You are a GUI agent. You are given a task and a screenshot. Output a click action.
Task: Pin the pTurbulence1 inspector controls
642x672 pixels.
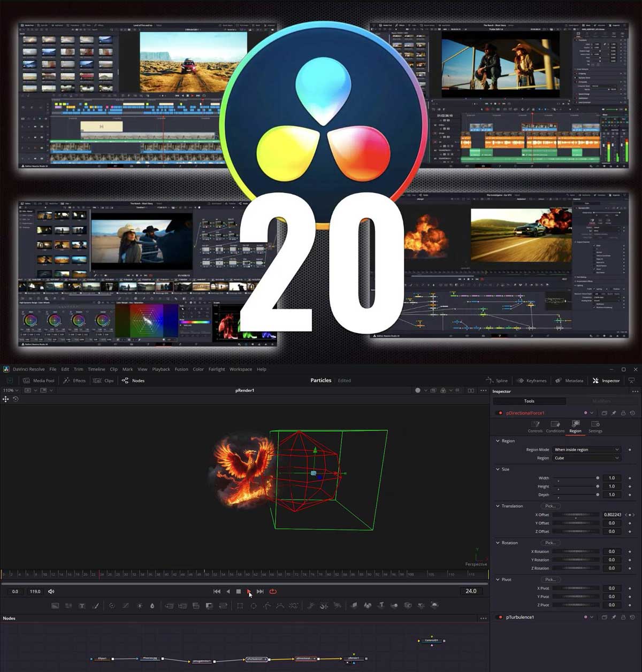[x=614, y=617]
